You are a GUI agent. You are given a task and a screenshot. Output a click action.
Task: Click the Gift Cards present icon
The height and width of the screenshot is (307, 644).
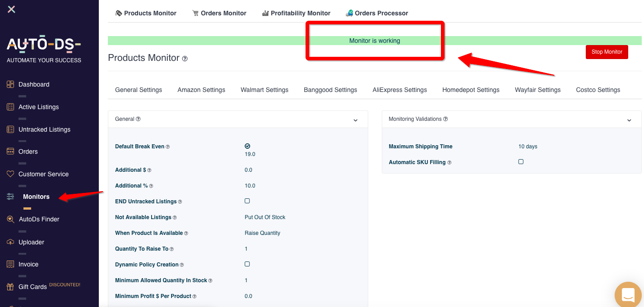pyautogui.click(x=10, y=287)
